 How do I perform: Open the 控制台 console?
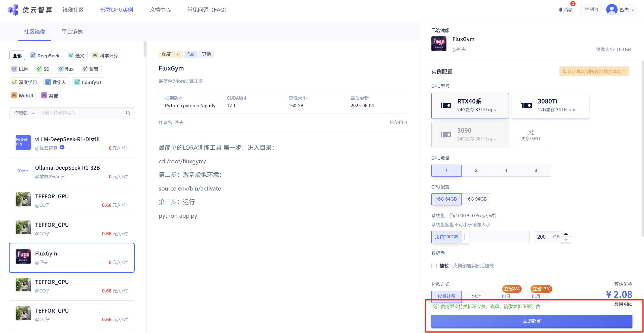591,9
